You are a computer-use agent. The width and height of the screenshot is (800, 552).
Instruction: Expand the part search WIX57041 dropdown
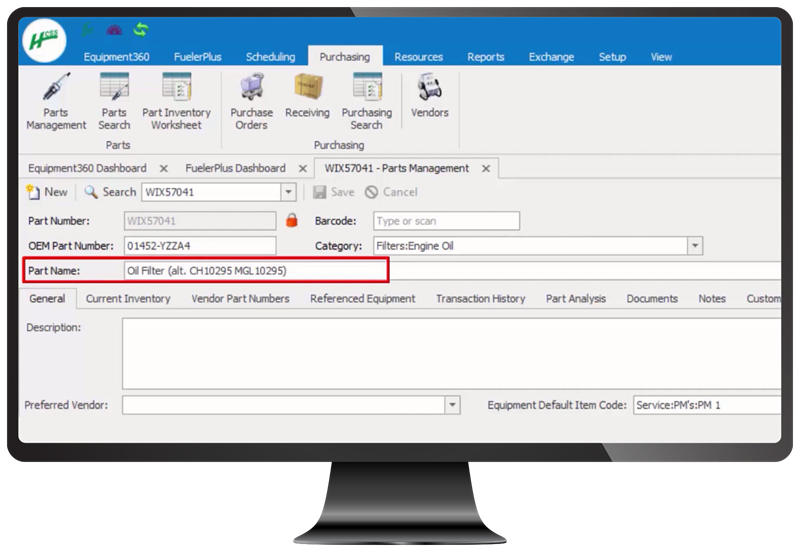click(x=288, y=192)
